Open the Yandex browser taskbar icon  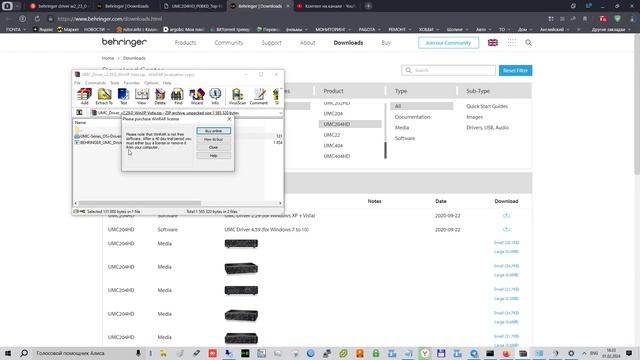(425, 353)
